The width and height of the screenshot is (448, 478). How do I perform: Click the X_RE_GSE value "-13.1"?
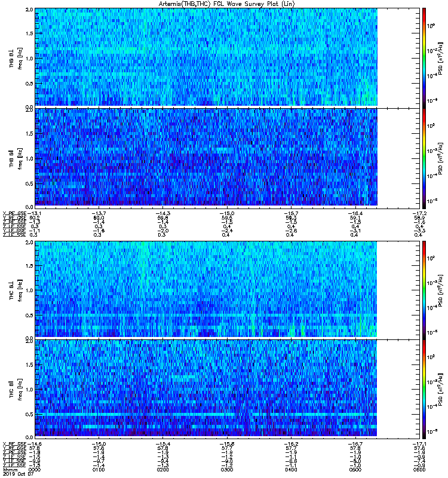tap(34, 213)
